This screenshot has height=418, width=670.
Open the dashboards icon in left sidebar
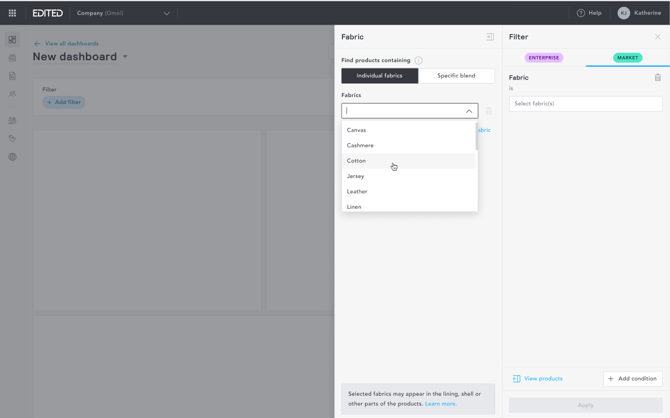tap(12, 40)
